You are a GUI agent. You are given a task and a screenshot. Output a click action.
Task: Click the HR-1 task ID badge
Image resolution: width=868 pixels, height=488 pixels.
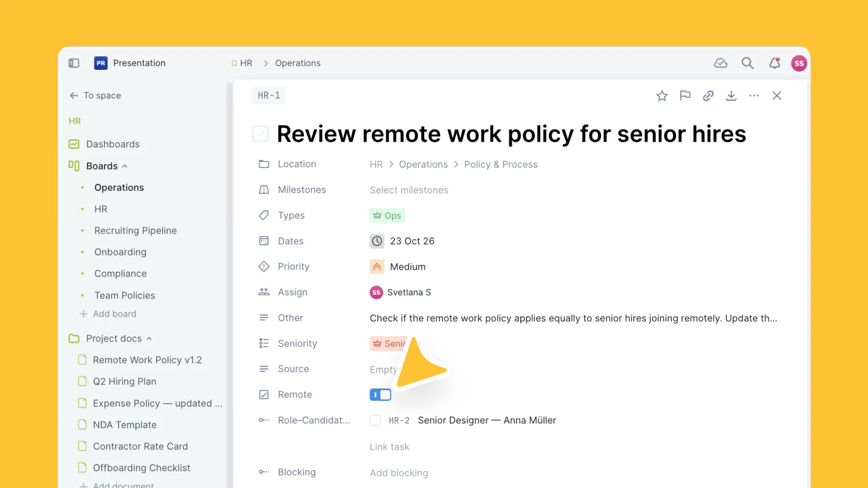point(269,95)
